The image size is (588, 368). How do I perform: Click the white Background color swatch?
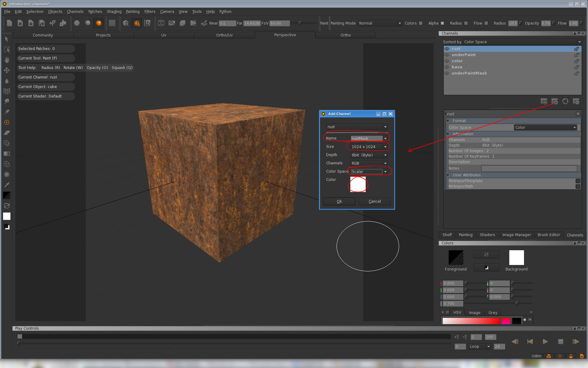click(516, 258)
